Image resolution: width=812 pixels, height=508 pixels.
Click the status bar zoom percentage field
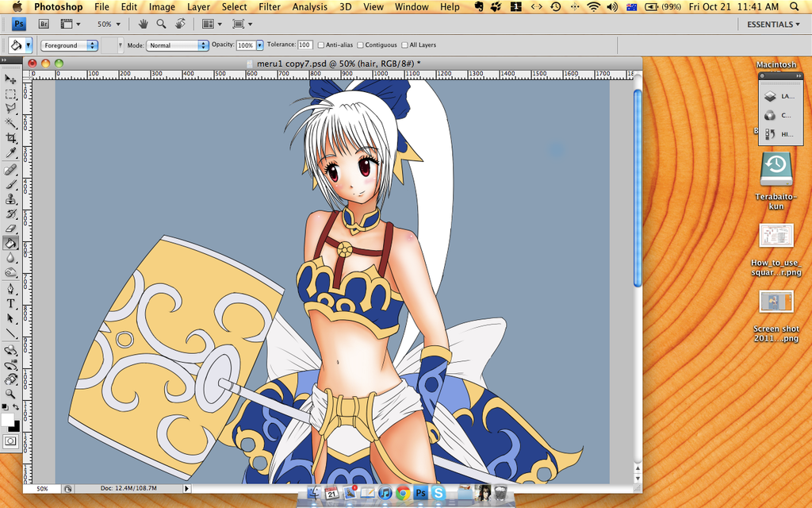(x=43, y=488)
